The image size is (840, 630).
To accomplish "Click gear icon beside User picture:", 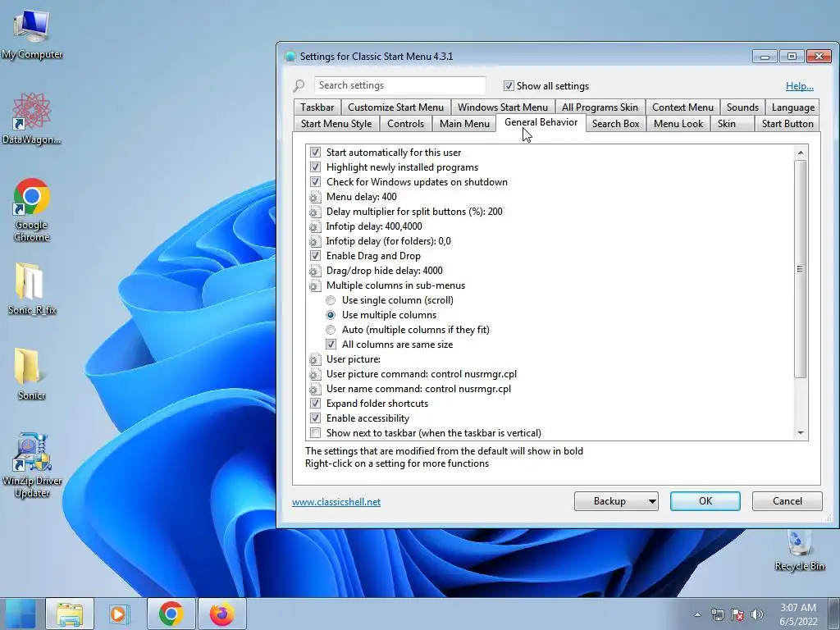I will tap(315, 359).
